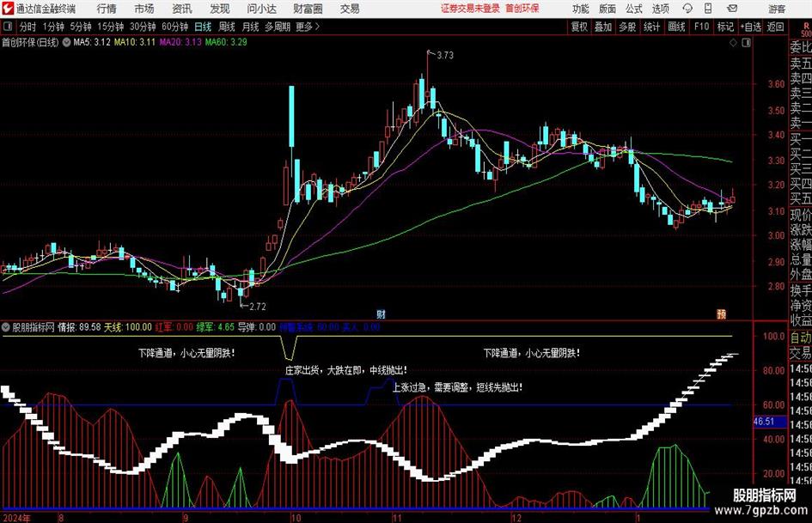The image size is (812, 523).
Task: Switch to 5分钟 period
Action: click(81, 27)
